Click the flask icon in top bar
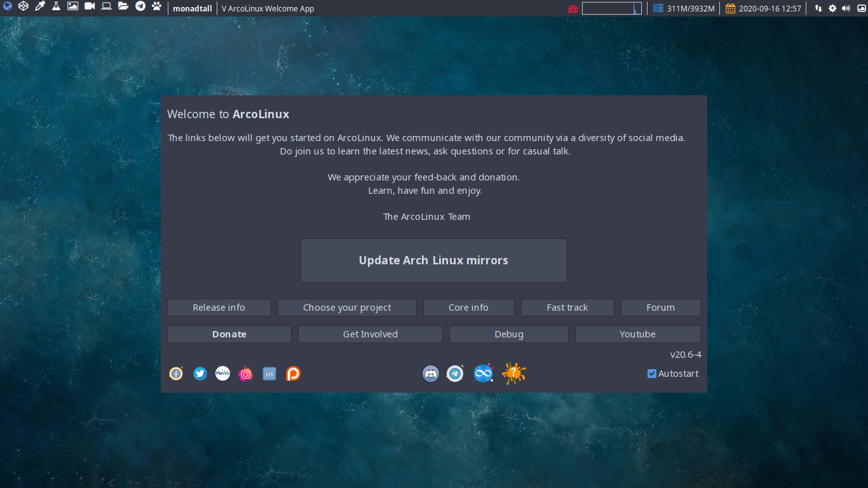868x488 pixels. click(56, 7)
